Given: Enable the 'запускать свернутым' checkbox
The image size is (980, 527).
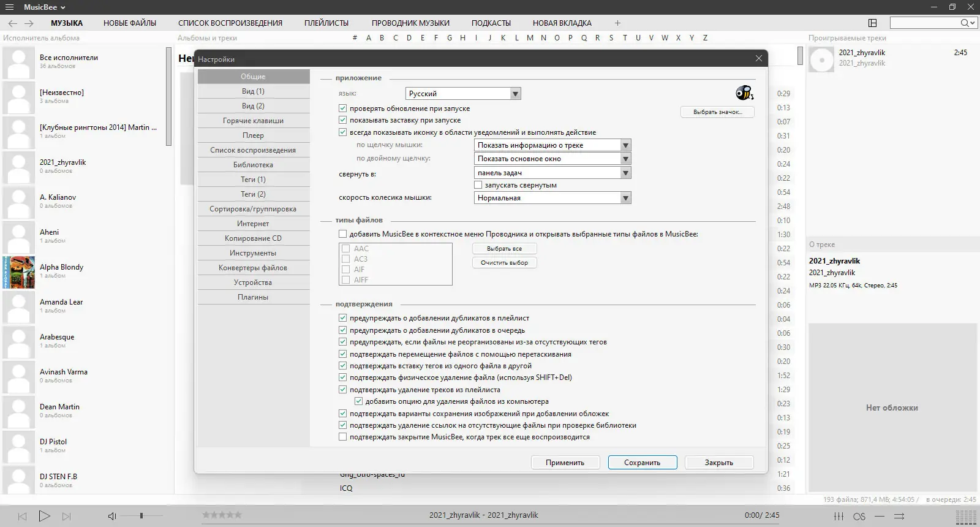Looking at the screenshot, I should click(478, 185).
